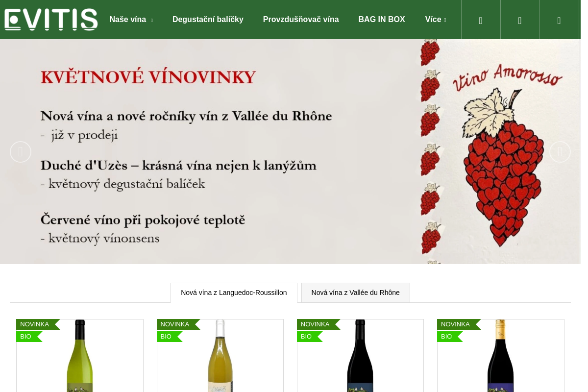Open the BAG IN BOX page
Image resolution: width=588 pixels, height=392 pixels.
click(382, 20)
